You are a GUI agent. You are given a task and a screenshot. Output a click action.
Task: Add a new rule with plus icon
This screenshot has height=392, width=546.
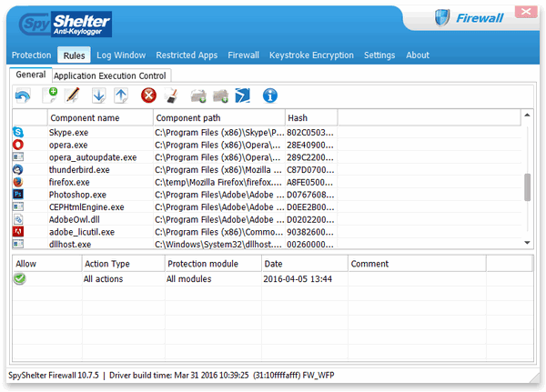49,95
